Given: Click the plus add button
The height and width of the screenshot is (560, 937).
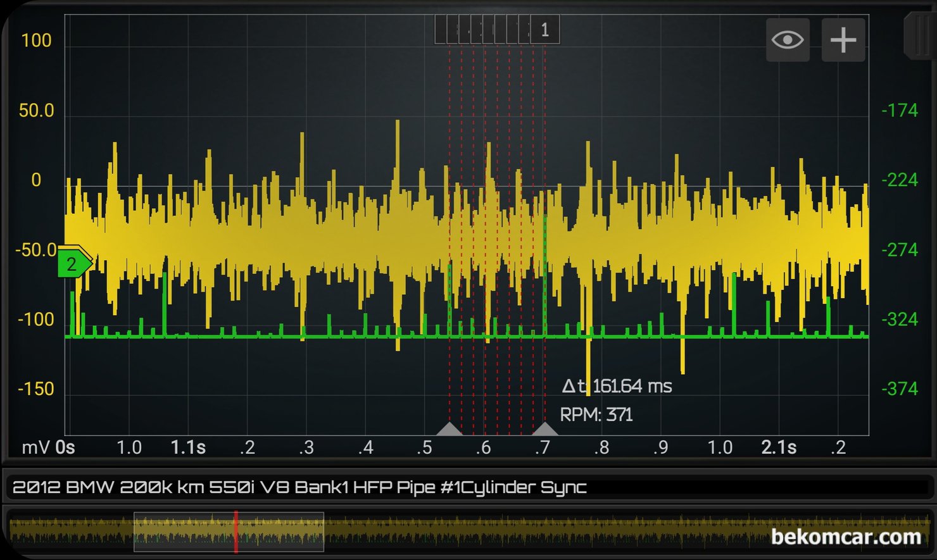Looking at the screenshot, I should [843, 40].
